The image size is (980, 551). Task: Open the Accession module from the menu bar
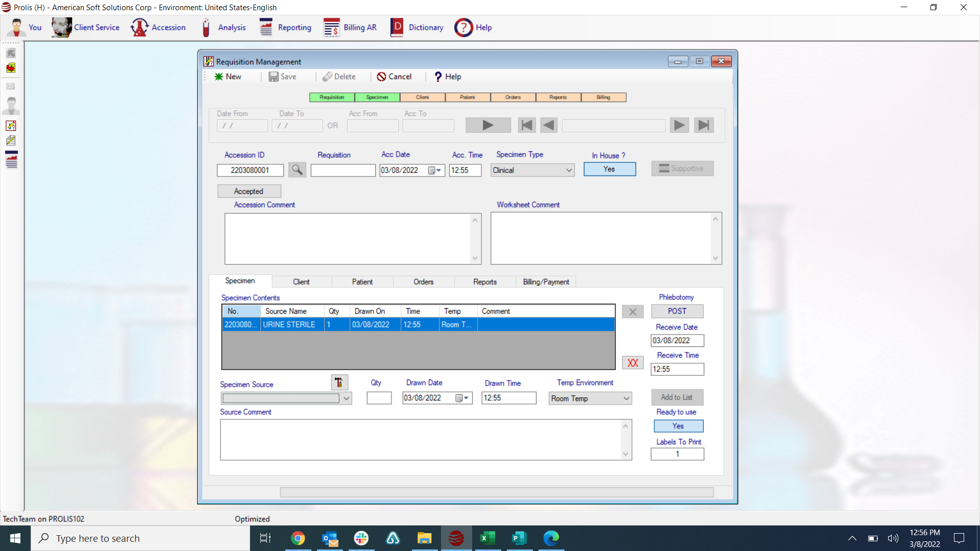(x=158, y=28)
